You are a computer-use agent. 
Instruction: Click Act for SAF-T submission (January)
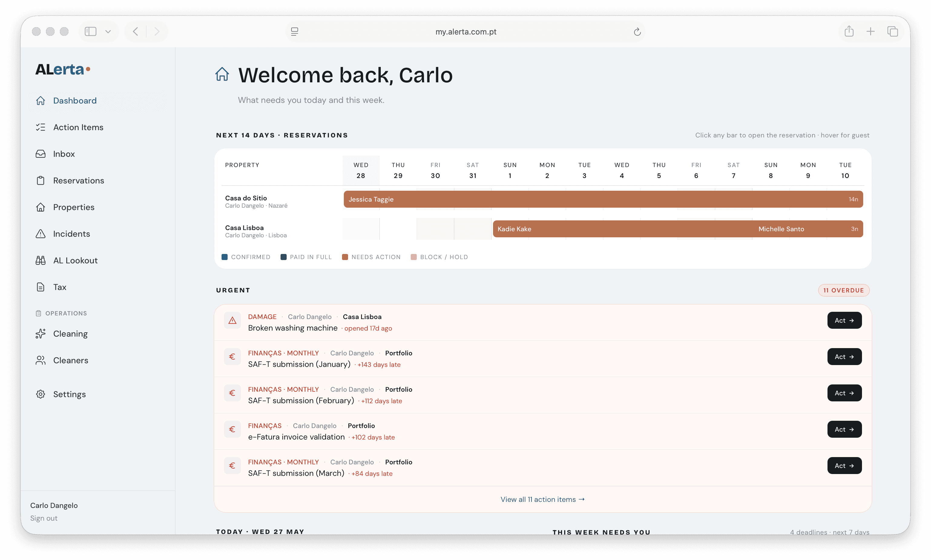[844, 357]
